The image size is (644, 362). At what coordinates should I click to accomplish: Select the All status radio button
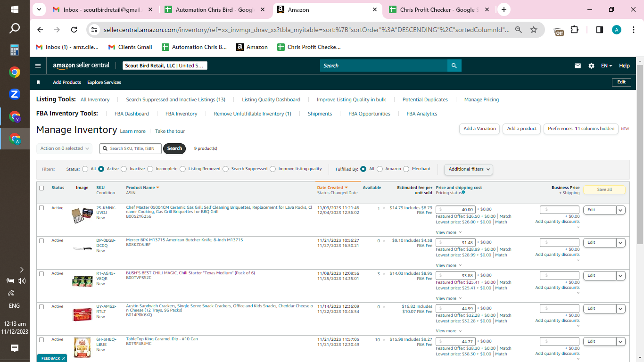(85, 169)
